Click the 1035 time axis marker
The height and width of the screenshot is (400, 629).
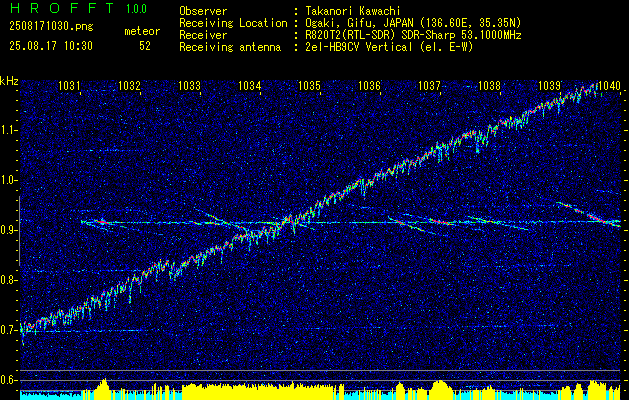click(309, 85)
